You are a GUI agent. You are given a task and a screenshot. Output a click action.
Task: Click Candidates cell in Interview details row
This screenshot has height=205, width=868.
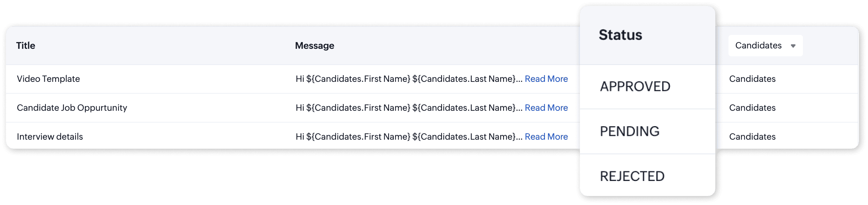[752, 137]
